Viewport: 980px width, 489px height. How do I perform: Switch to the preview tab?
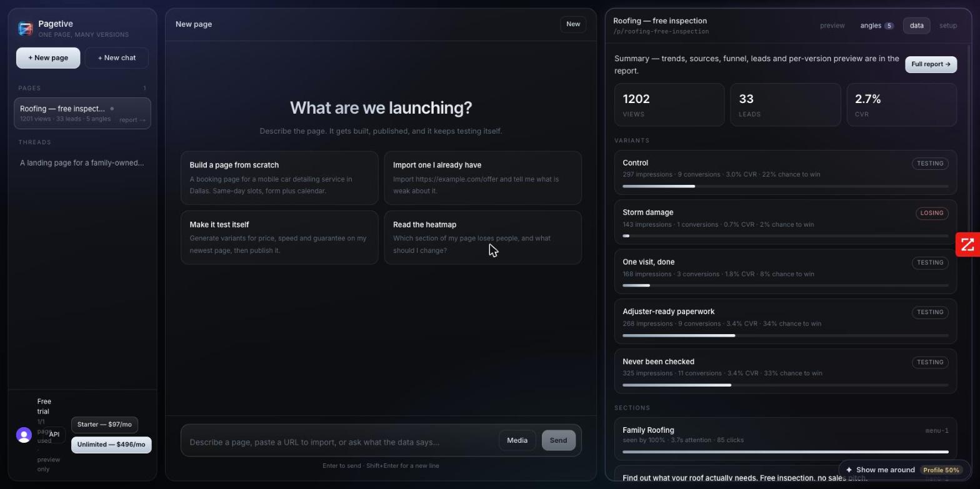(832, 26)
